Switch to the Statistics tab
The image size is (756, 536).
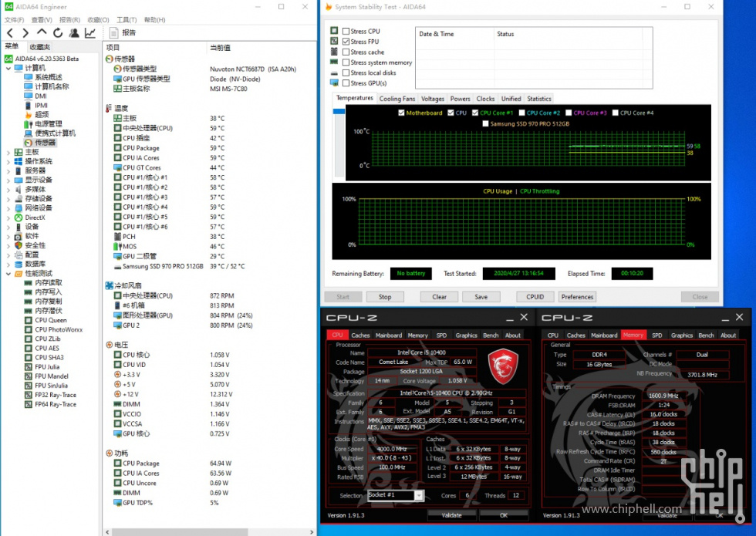pyautogui.click(x=539, y=99)
